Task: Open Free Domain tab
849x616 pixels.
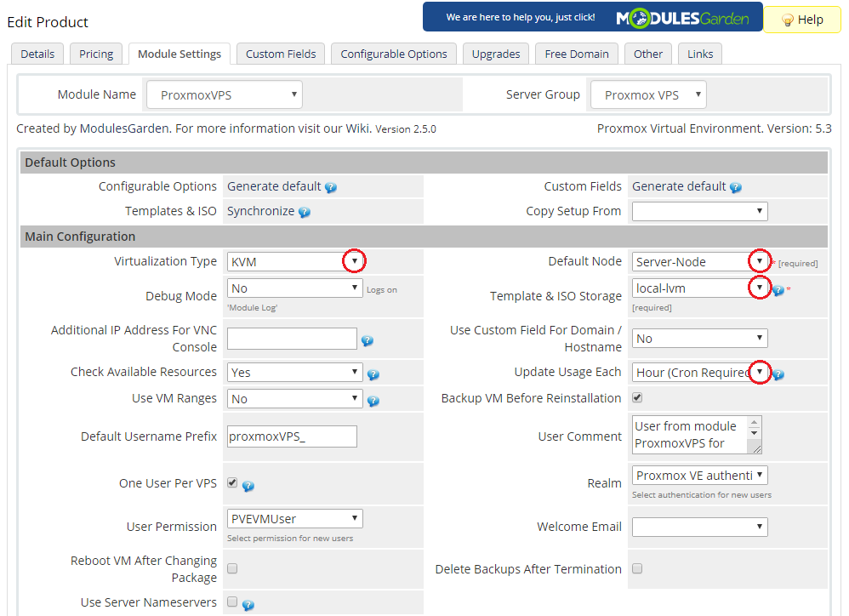Action: (x=577, y=54)
